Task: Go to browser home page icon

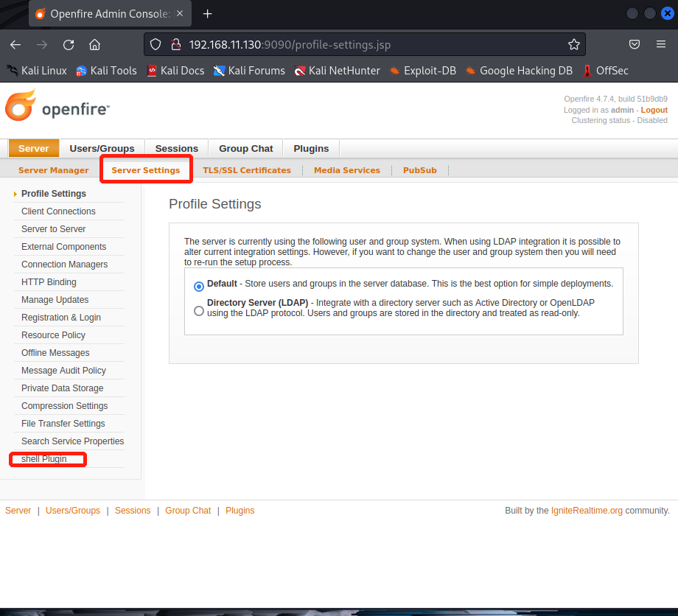Action: pos(94,44)
